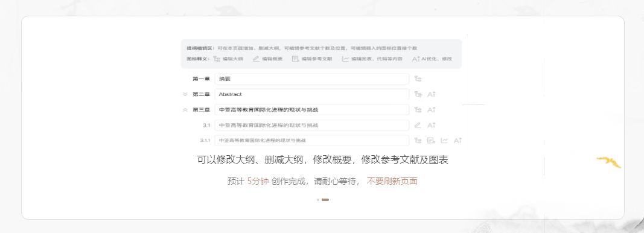Click the edit outline icon for 第一章
The height and width of the screenshot is (233, 644).
pyautogui.click(x=418, y=79)
